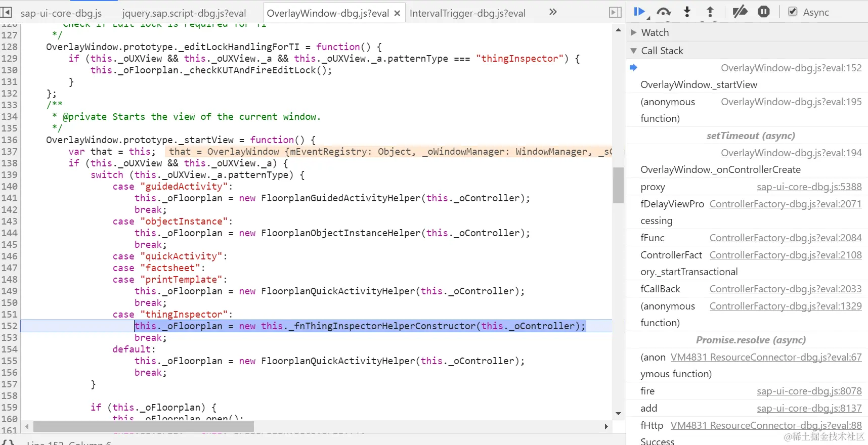This screenshot has width=868, height=445.
Task: Click line number 159 in gutter
Action: click(x=10, y=407)
